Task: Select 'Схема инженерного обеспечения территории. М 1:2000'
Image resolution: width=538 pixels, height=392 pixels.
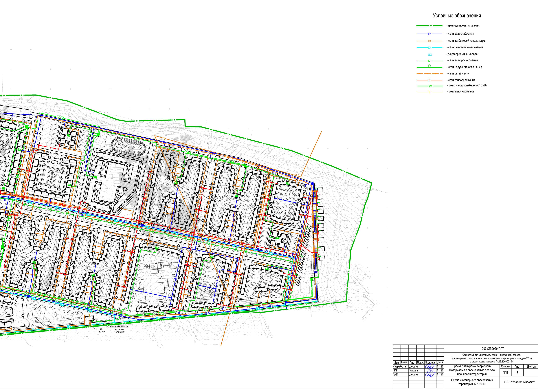Action: (472, 382)
